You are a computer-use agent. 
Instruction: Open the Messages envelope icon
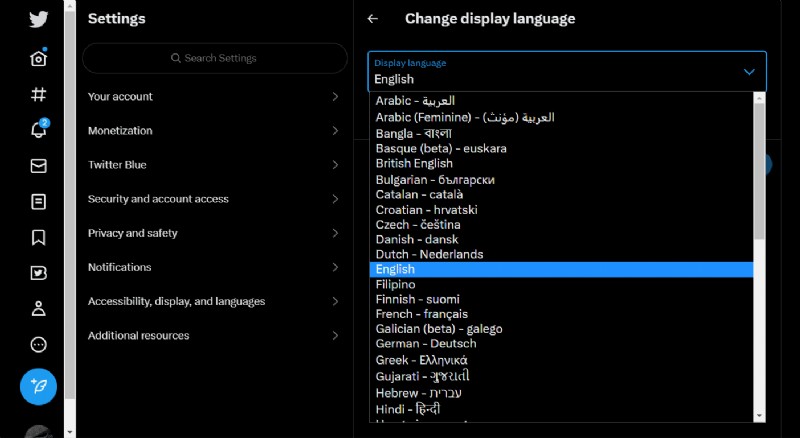pyautogui.click(x=38, y=166)
